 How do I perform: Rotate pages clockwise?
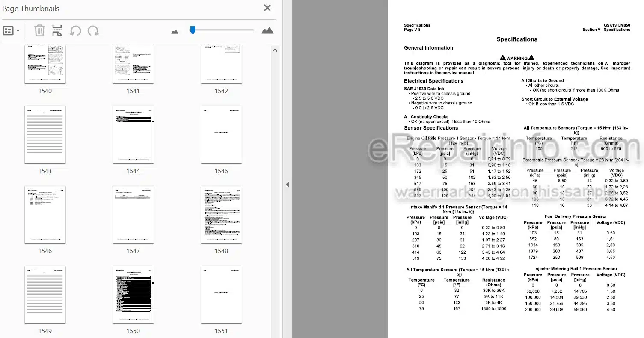pyautogui.click(x=93, y=31)
